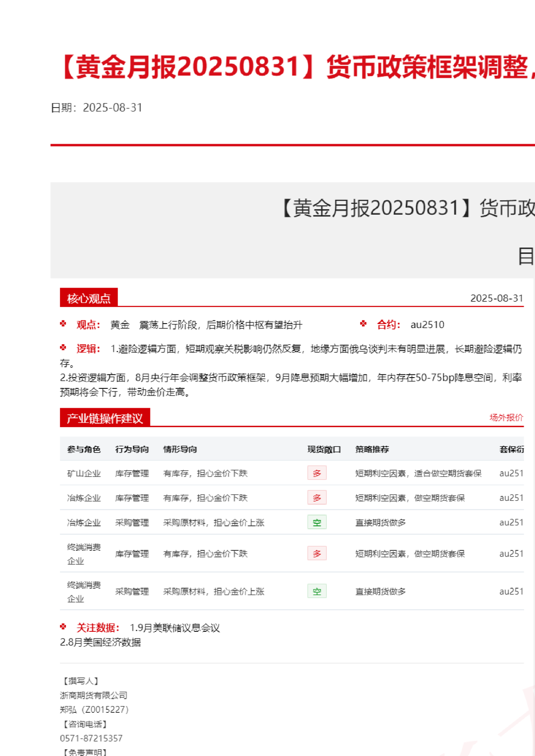The height and width of the screenshot is (756, 535).
Task: Click the 空 badge in 冶炼企业 采购管理 row
Action: tap(317, 522)
